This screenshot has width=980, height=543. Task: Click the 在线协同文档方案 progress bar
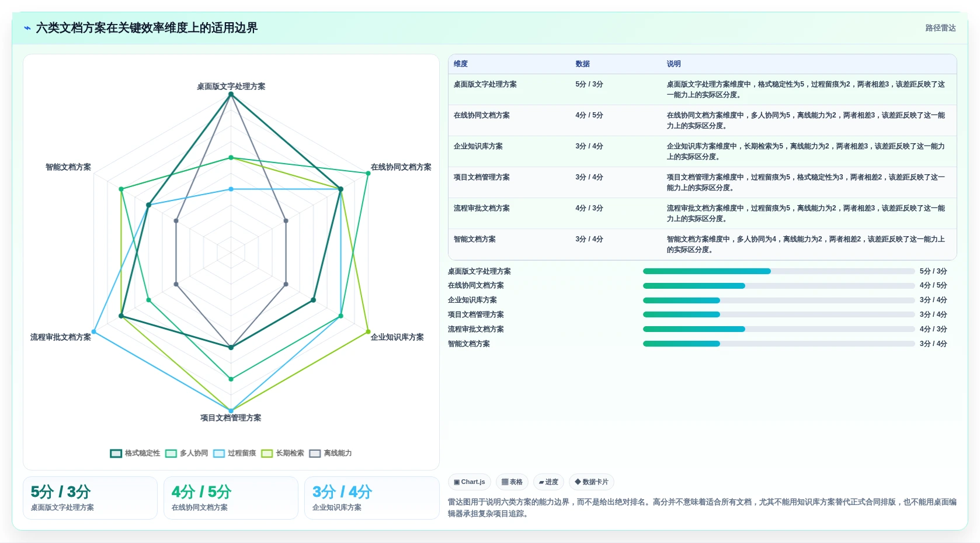click(x=779, y=286)
